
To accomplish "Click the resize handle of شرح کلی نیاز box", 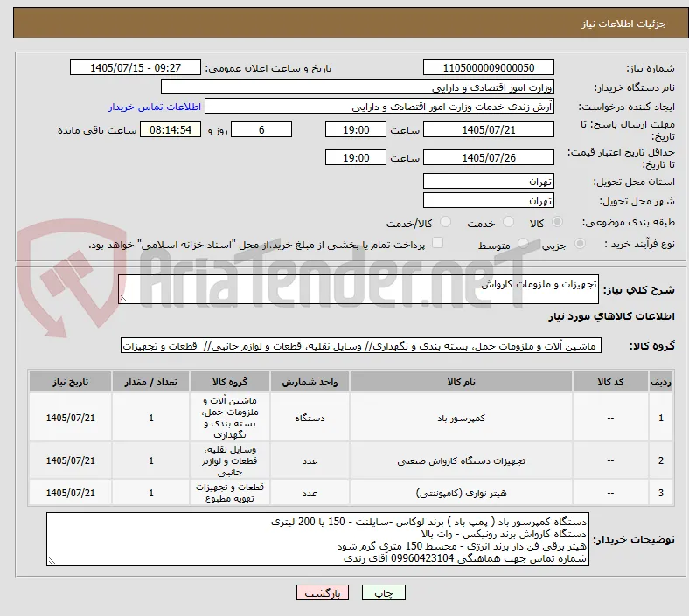I will pos(123,299).
